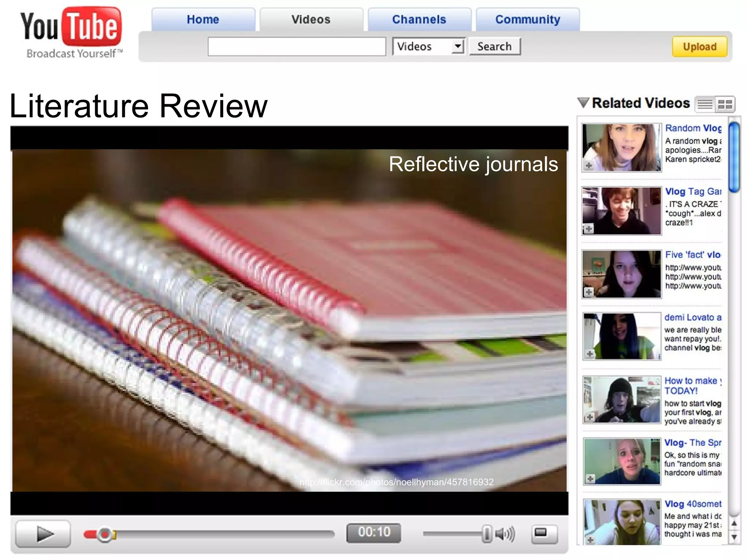Open the Videos search-type dropdown
Image resolution: width=747 pixels, height=560 pixels.
tap(429, 46)
